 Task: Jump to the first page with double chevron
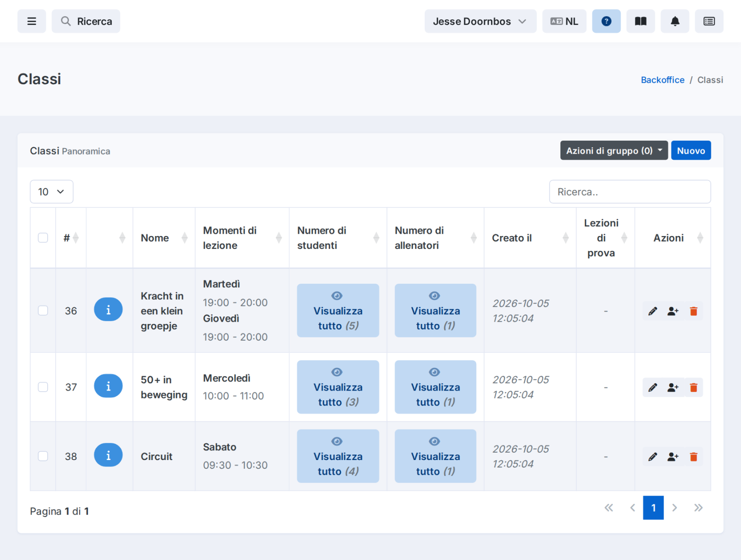609,508
